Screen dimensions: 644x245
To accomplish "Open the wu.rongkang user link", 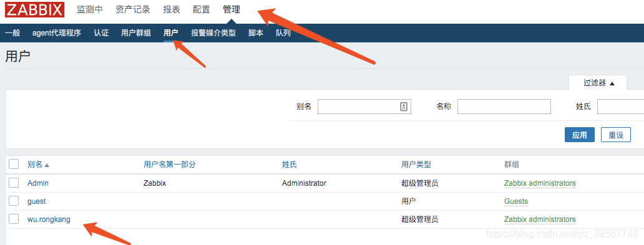I will [x=49, y=219].
